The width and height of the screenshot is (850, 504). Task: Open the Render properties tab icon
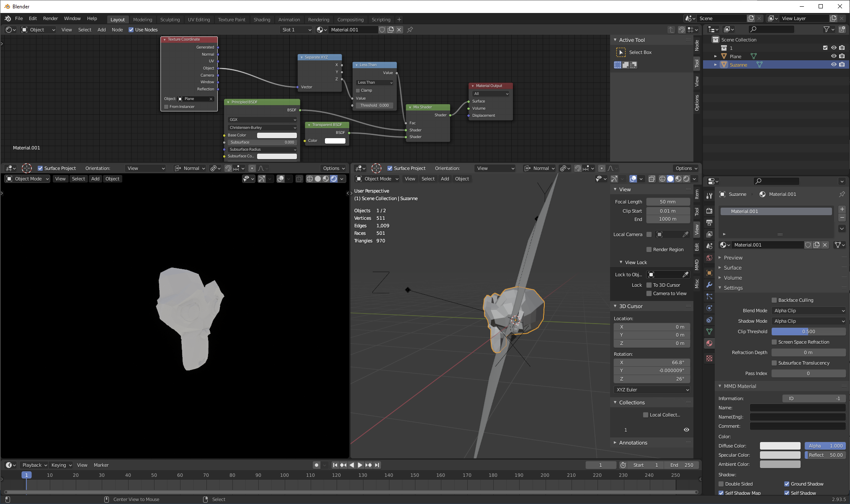pos(709,211)
